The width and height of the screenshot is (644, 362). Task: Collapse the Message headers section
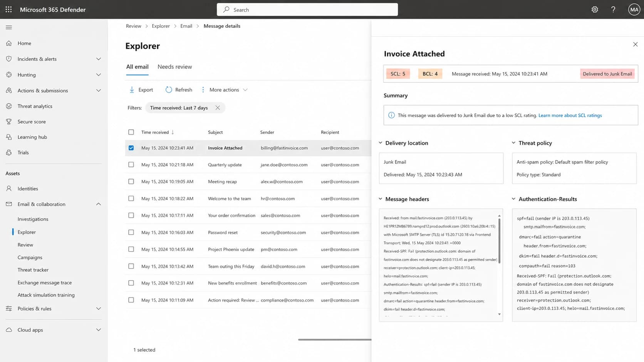coord(380,199)
